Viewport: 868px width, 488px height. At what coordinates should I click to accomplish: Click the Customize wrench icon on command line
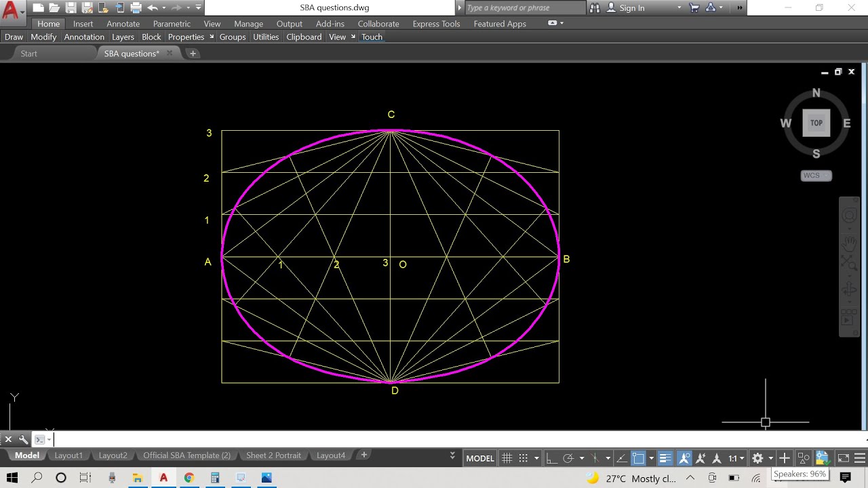[24, 439]
